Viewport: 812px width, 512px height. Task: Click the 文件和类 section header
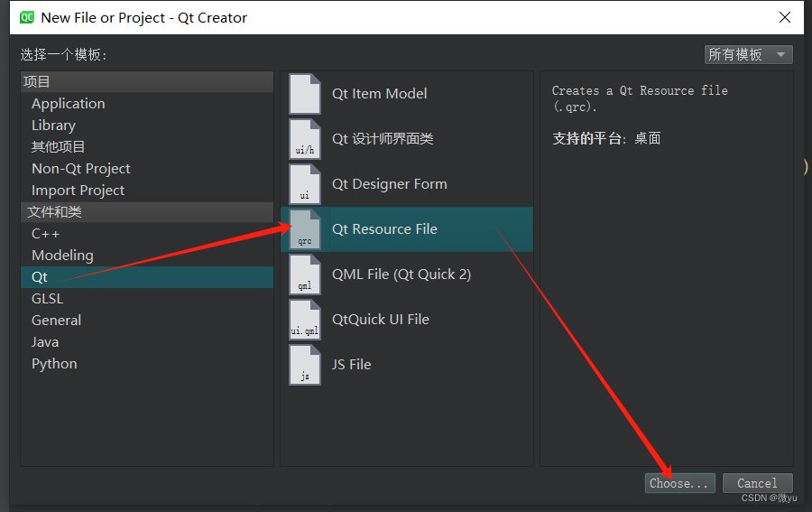click(147, 212)
